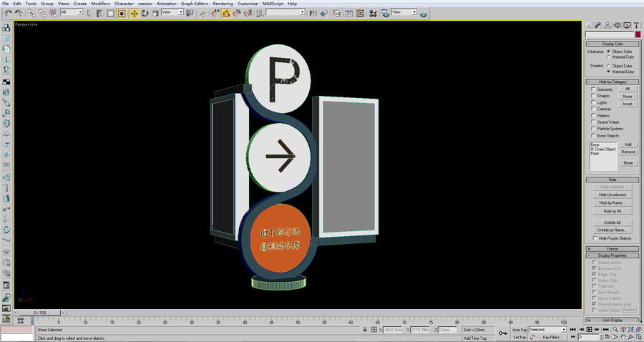Click the Mirror Selected Objects icon
644x342 pixels.
pos(313,13)
